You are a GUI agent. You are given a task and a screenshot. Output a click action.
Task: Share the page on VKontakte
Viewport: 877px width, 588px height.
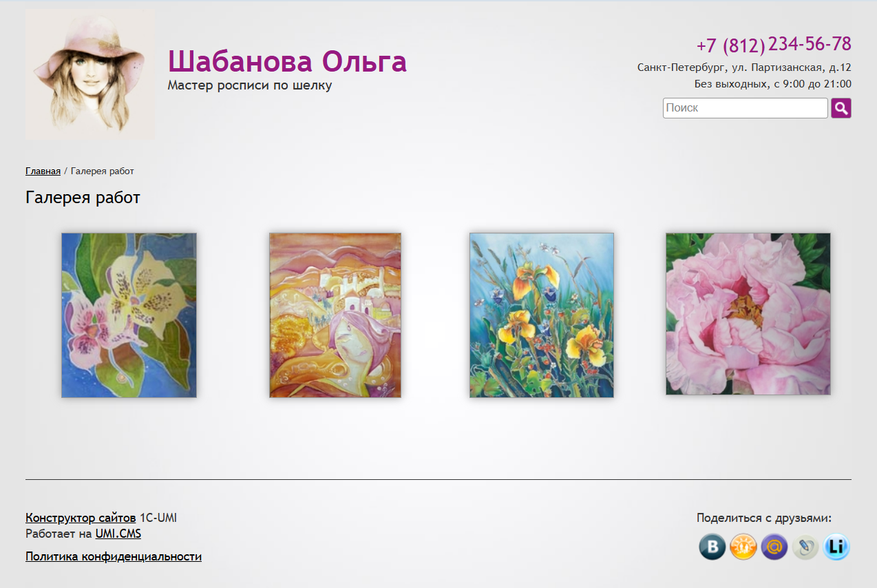pos(712,547)
